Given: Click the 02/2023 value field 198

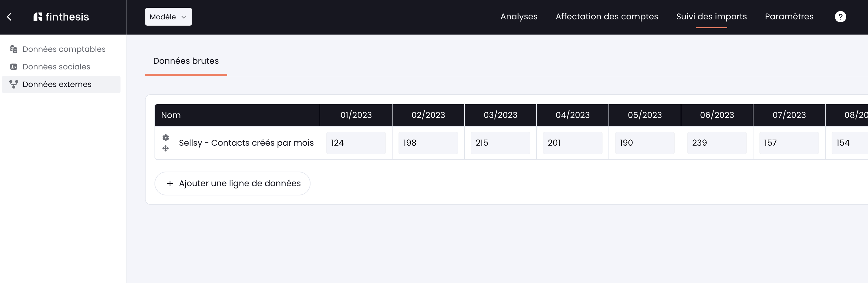Looking at the screenshot, I should coord(428,143).
